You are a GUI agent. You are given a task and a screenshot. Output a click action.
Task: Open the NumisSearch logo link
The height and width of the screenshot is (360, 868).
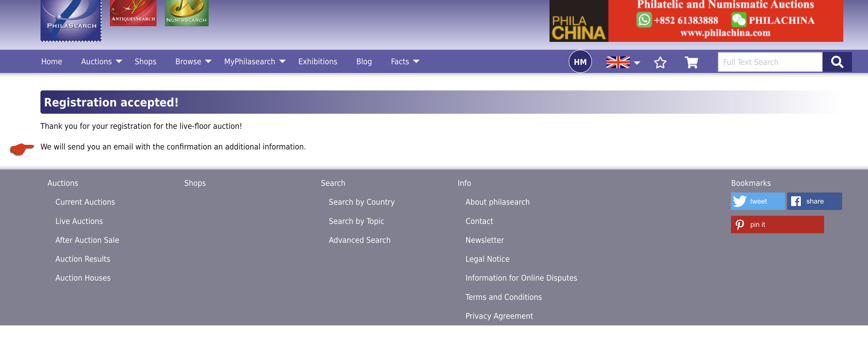pos(186,13)
